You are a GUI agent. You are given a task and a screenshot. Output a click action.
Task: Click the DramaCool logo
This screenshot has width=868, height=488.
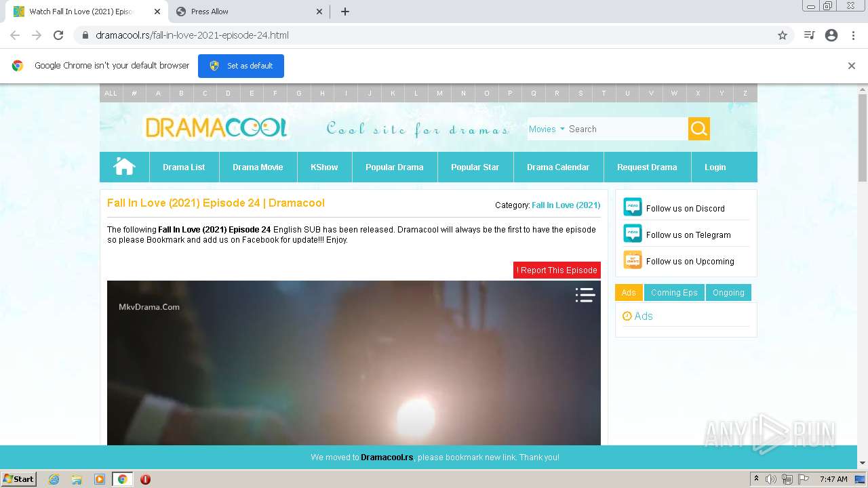[216, 127]
